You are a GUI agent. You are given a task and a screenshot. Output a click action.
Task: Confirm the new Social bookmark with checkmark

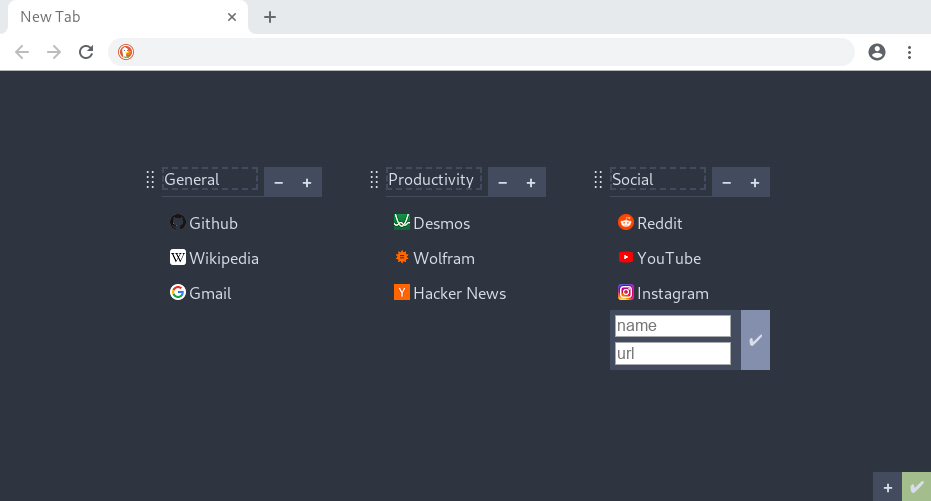pos(755,340)
